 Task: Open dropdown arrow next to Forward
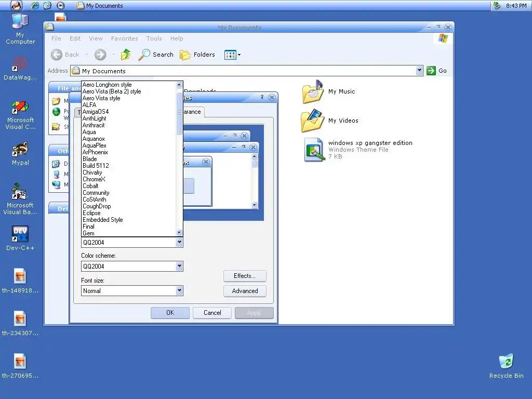point(113,55)
